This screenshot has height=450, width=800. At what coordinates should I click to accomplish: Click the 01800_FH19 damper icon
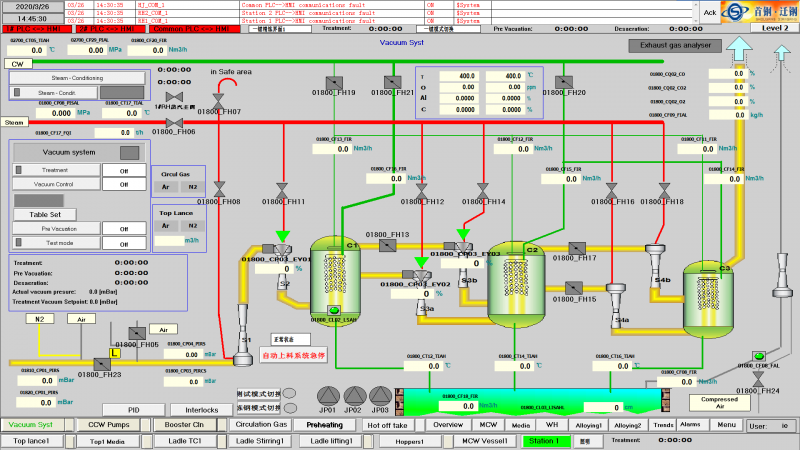pyautogui.click(x=336, y=81)
